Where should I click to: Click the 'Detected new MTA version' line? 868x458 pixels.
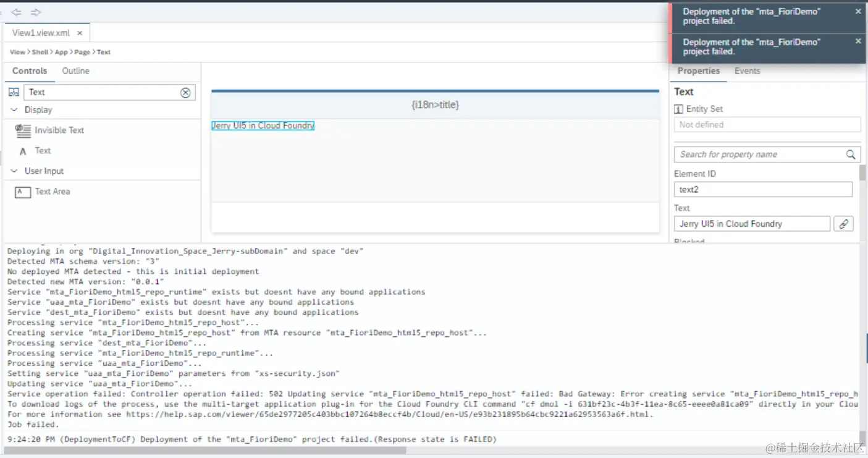[x=85, y=282]
